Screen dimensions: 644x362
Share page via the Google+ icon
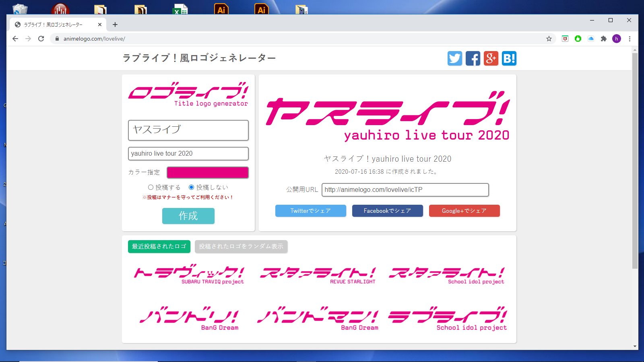pos(491,58)
